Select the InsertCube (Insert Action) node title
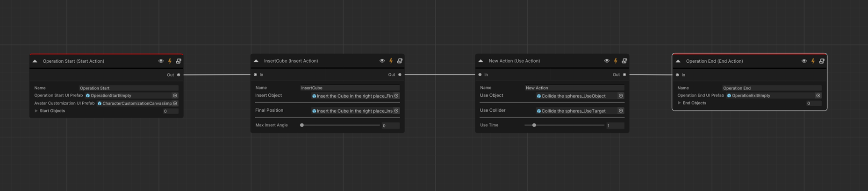Viewport: 868px width, 191px height. (x=291, y=61)
